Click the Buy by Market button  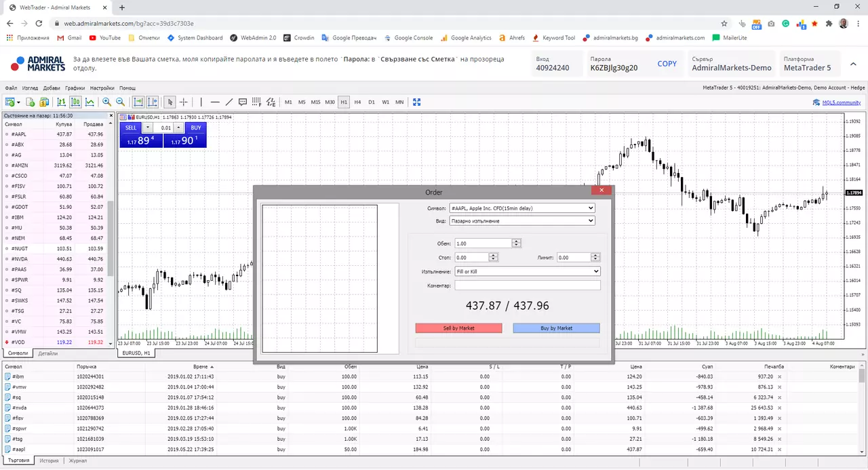(556, 328)
